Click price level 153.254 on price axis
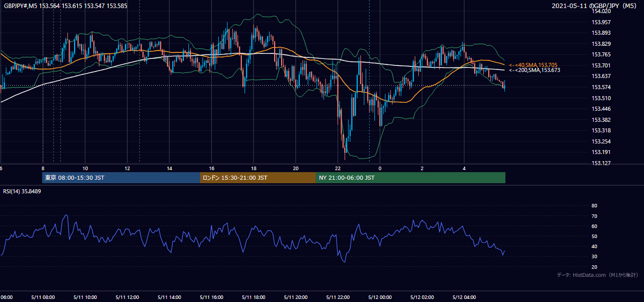The width and height of the screenshot is (644, 302). click(601, 141)
